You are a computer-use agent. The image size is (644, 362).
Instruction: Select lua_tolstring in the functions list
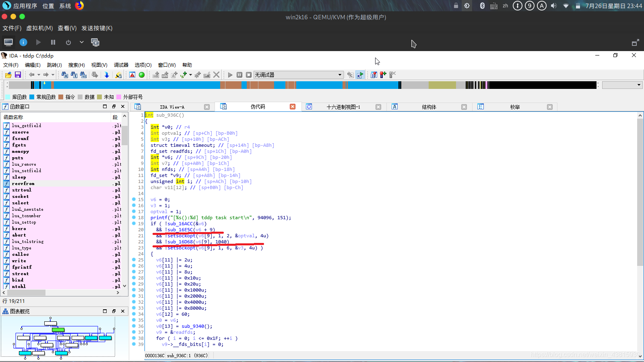[x=61, y=241]
